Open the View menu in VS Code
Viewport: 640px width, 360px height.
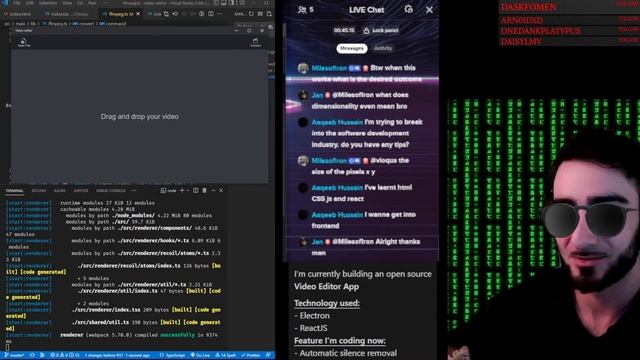[67, 3]
